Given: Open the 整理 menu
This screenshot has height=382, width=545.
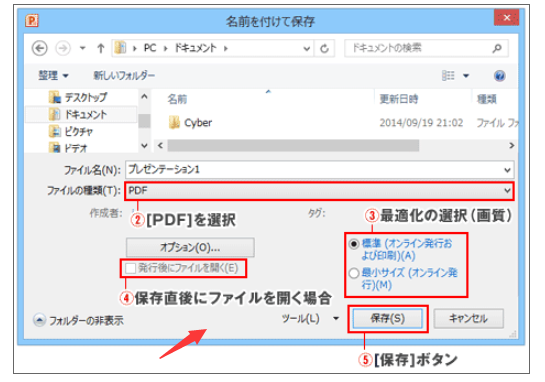Looking at the screenshot, I should coord(53,75).
